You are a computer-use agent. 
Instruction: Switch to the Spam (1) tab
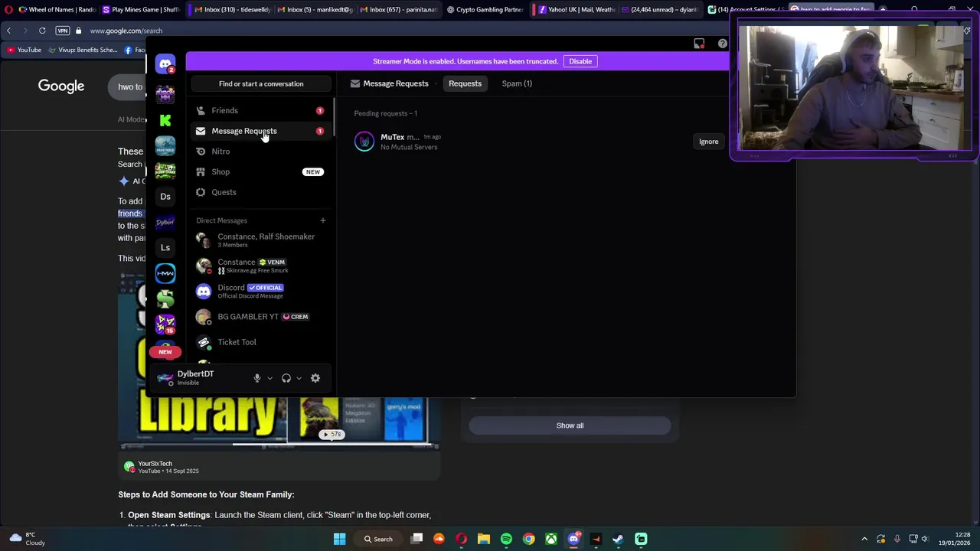point(517,83)
